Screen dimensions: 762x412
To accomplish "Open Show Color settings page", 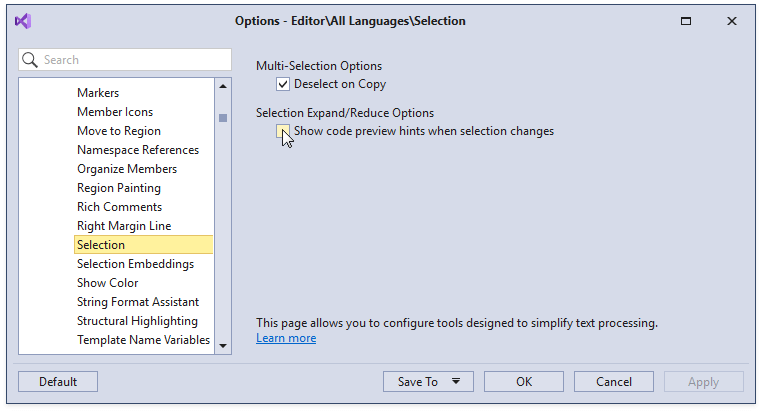I will click(x=108, y=283).
